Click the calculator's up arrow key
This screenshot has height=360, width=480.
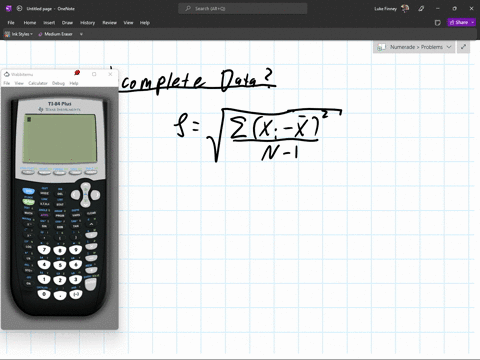pos(86,186)
